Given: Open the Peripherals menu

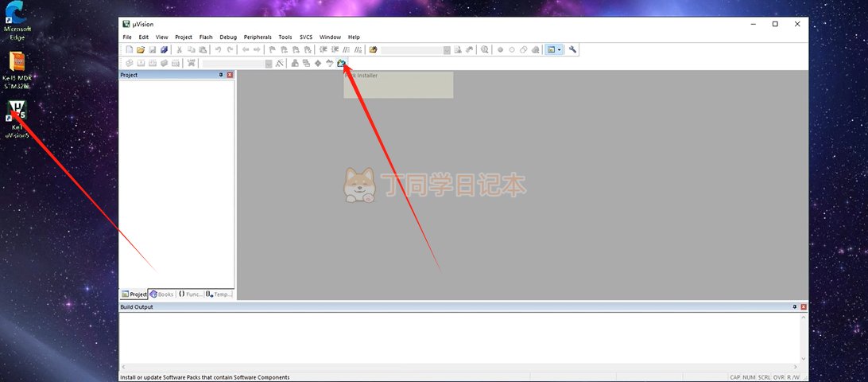Looking at the screenshot, I should 258,37.
